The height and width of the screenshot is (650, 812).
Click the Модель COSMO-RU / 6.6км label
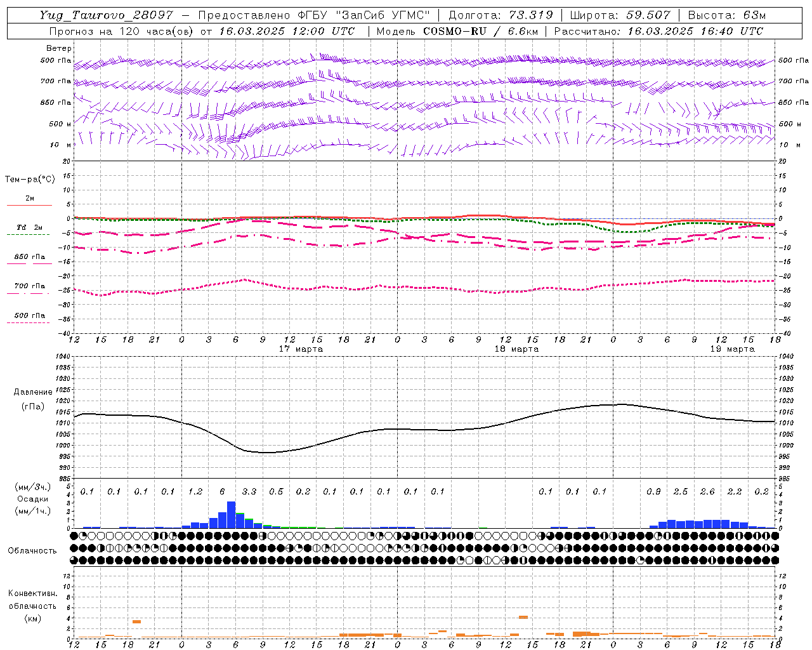coord(457,31)
